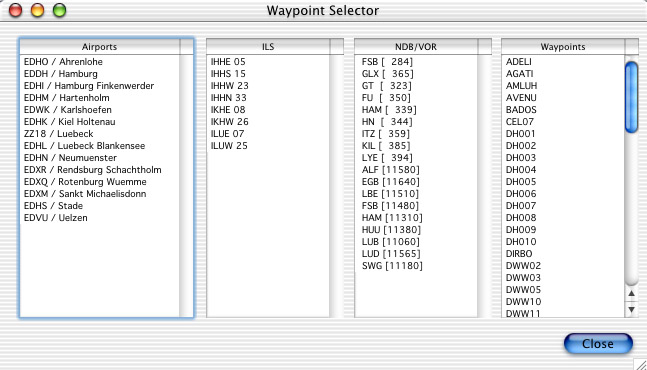This screenshot has width=647, height=370.
Task: Select NDB entry ITZ [ 359]
Action: pyautogui.click(x=386, y=134)
